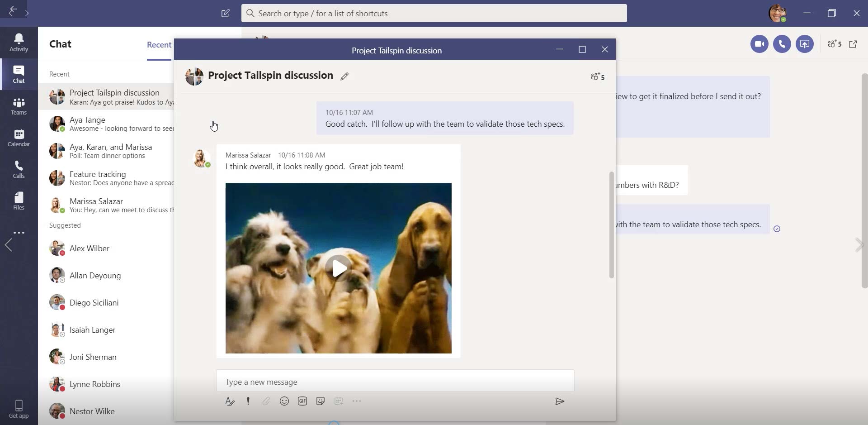The height and width of the screenshot is (425, 868).
Task: Open Project Tailspin discussion chat in list
Action: pyautogui.click(x=106, y=97)
